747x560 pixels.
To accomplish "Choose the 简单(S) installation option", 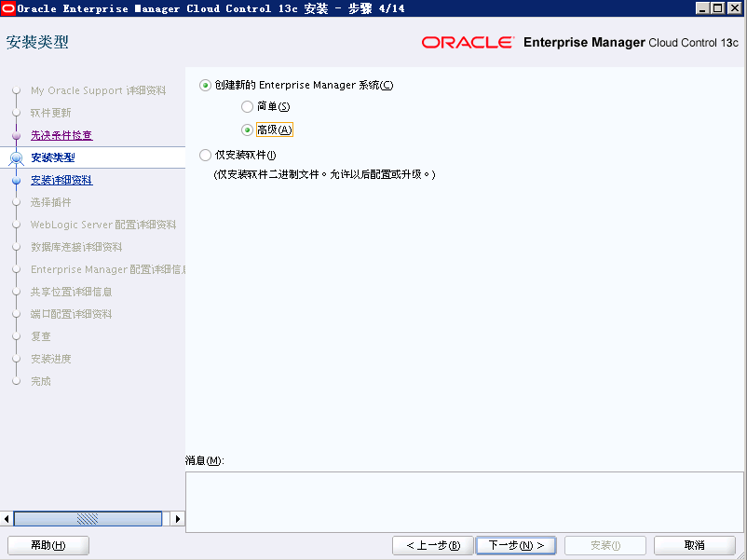I will coord(247,107).
